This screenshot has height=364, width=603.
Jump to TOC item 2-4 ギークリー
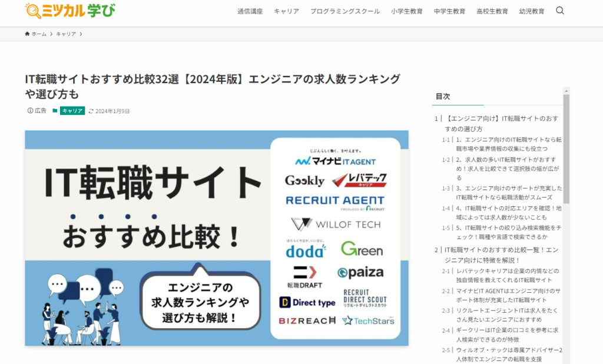(x=507, y=335)
